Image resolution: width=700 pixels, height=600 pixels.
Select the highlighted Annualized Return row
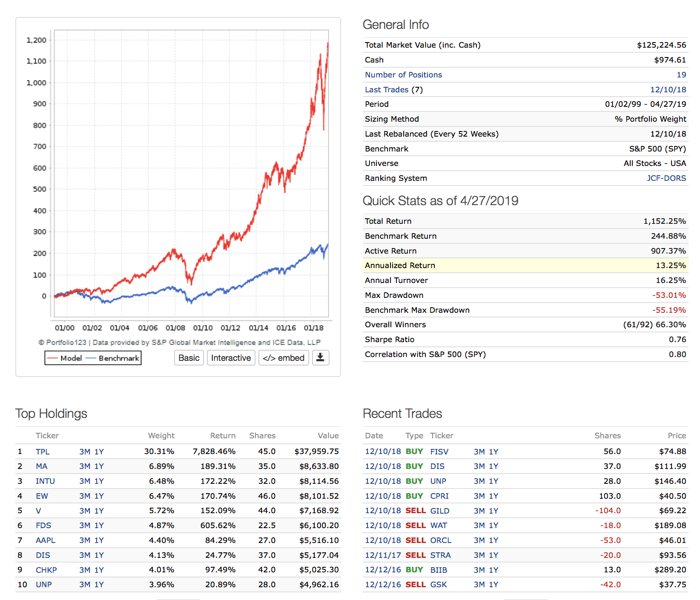click(525, 266)
